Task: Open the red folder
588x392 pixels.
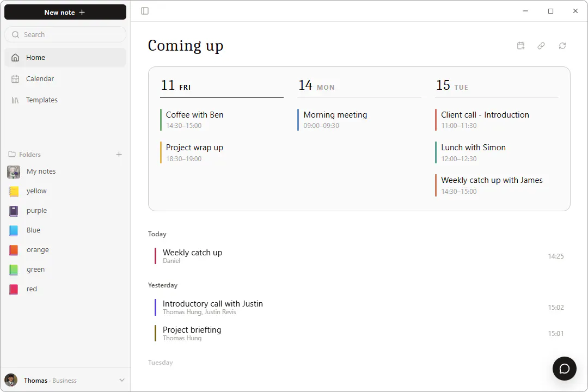Action: coord(65,289)
